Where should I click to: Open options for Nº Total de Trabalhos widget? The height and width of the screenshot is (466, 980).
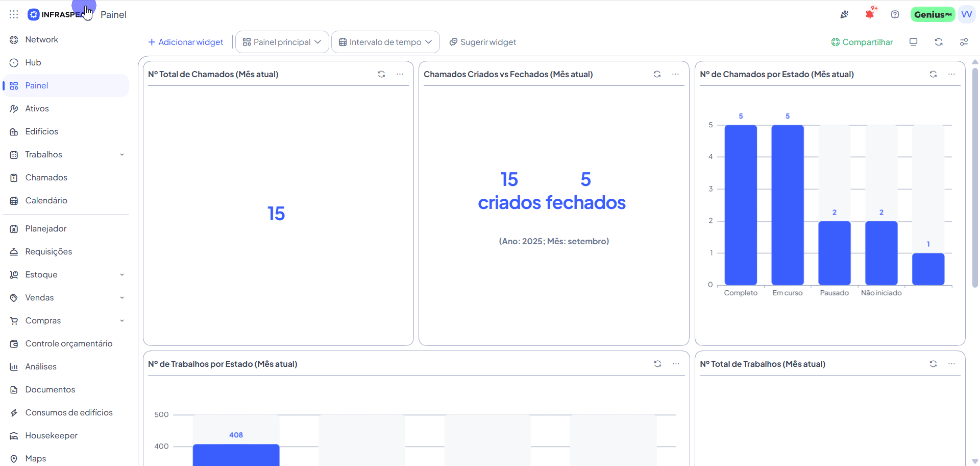951,364
